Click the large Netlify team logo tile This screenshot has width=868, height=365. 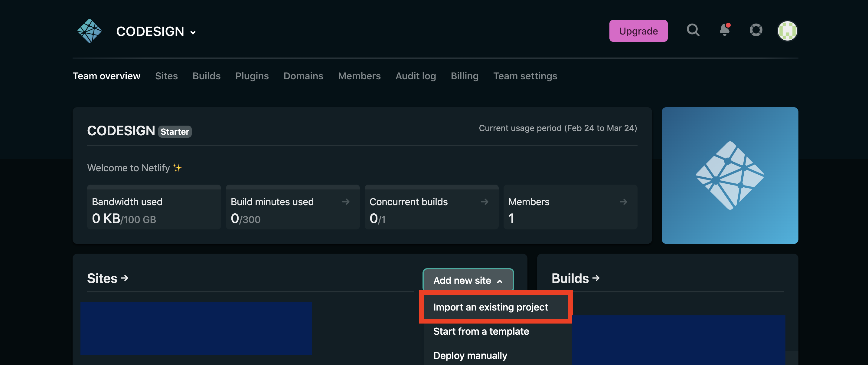729,176
